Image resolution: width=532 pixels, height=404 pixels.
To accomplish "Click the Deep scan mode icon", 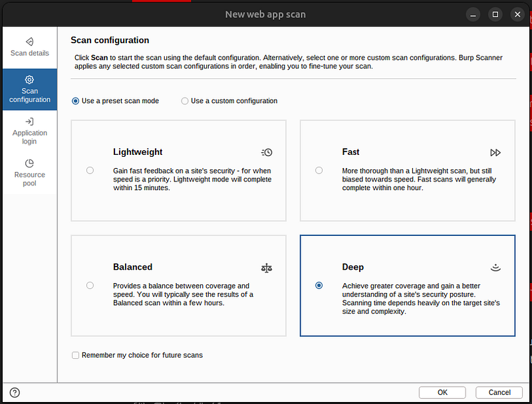I will pyautogui.click(x=495, y=268).
